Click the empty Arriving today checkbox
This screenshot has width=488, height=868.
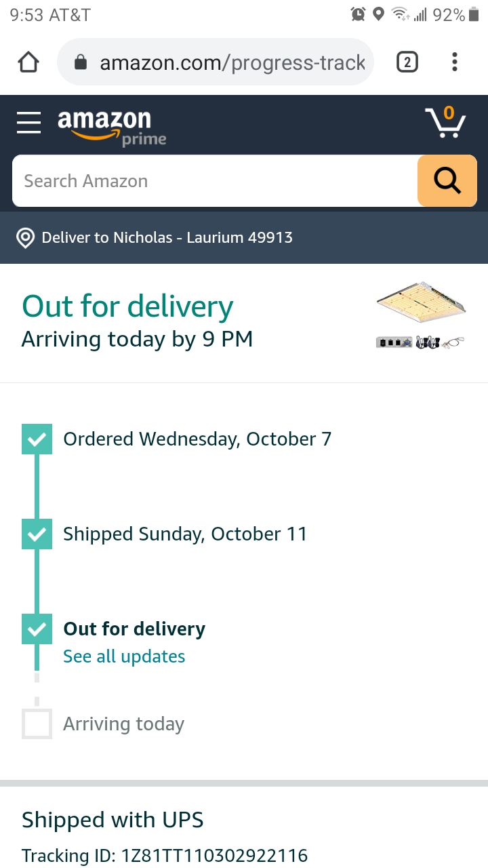[37, 724]
